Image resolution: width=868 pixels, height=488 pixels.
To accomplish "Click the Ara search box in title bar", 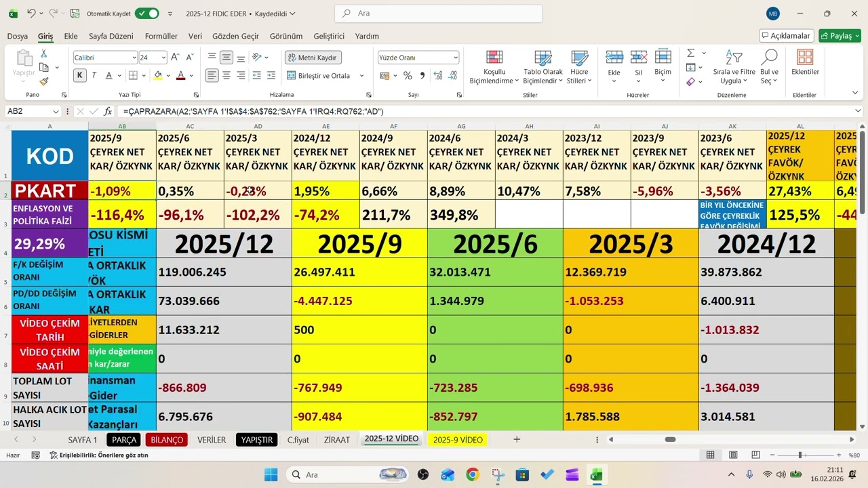I will pyautogui.click(x=439, y=13).
